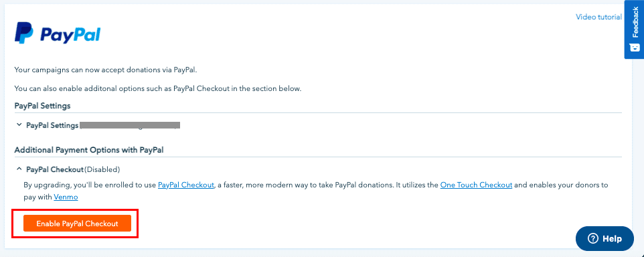The height and width of the screenshot is (257, 644).
Task: Collapse PayPal Checkout using the up chevron
Action: tap(19, 169)
